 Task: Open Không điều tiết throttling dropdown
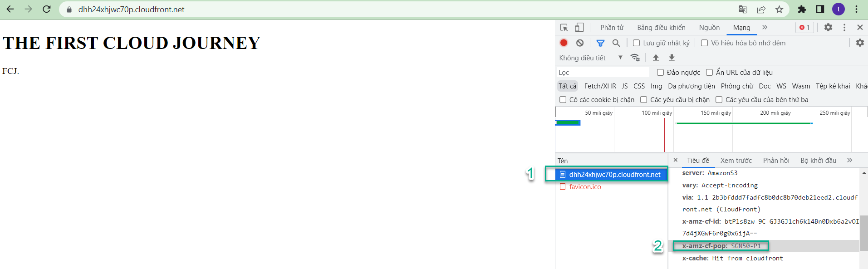[x=591, y=58]
